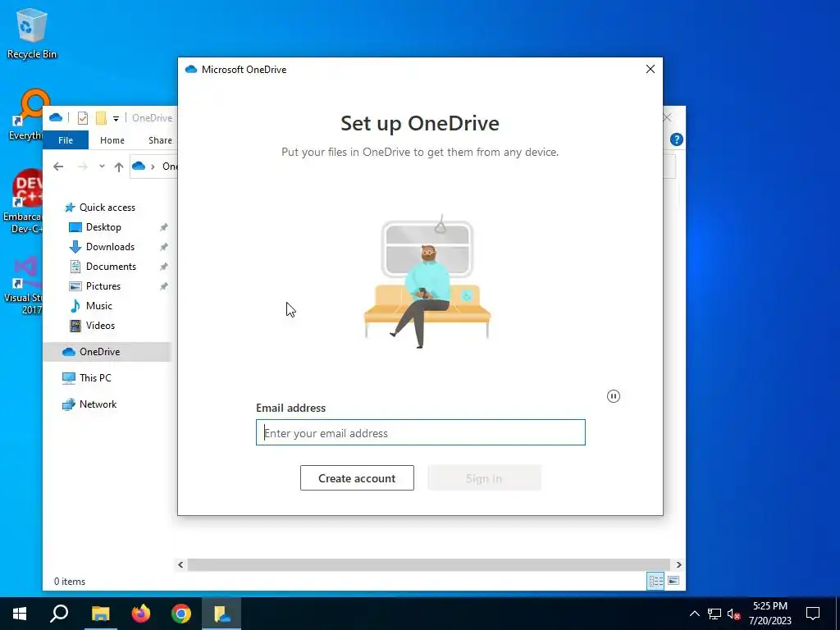The image size is (840, 630).
Task: Select the Visual Studio 2017 desktop shortcut
Action: point(24,285)
